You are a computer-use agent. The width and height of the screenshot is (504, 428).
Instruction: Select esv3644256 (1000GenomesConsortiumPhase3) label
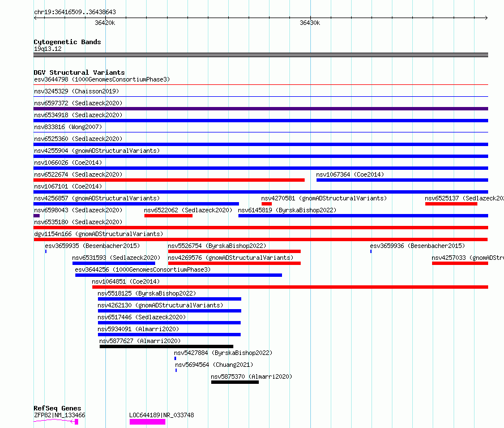pyautogui.click(x=143, y=269)
